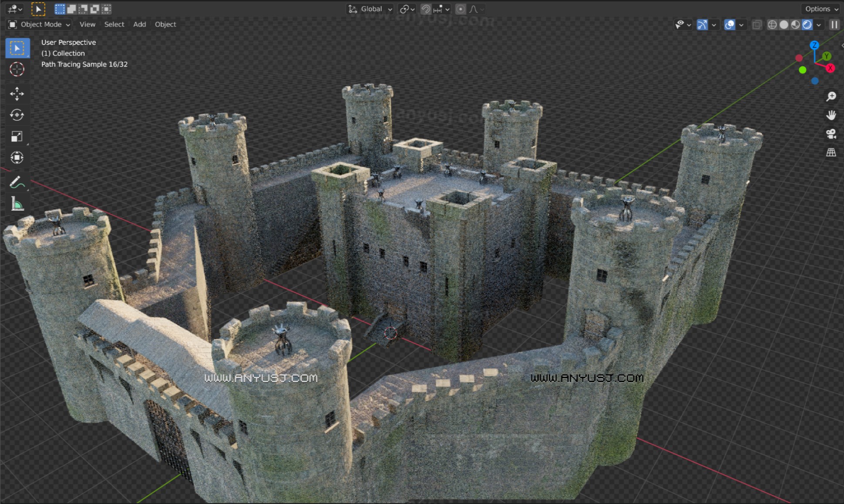
Task: Choose Extend selection mode icon
Action: [x=71, y=9]
